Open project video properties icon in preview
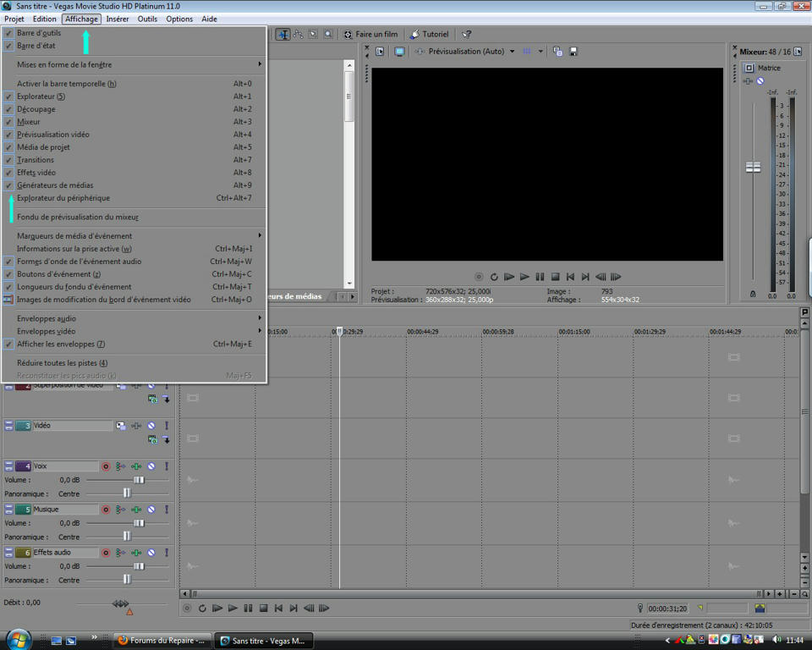This screenshot has width=812, height=650. coord(380,52)
